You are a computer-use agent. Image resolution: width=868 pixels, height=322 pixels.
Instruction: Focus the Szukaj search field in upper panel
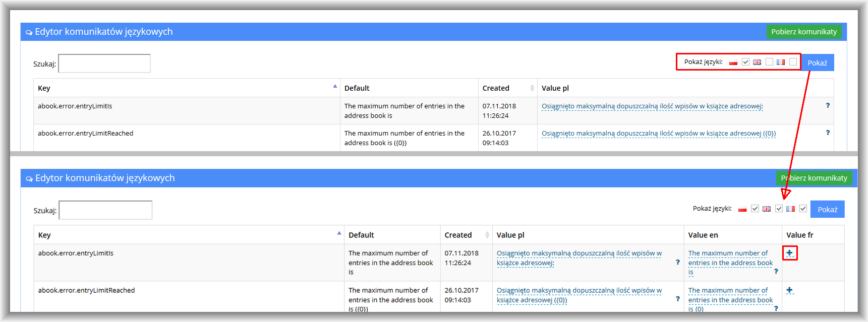pos(104,63)
